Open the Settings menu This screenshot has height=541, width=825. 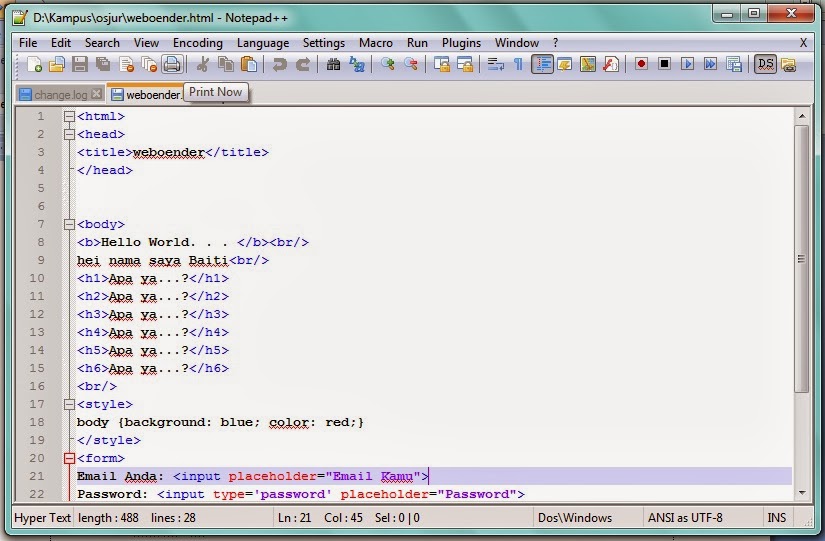pyautogui.click(x=324, y=43)
